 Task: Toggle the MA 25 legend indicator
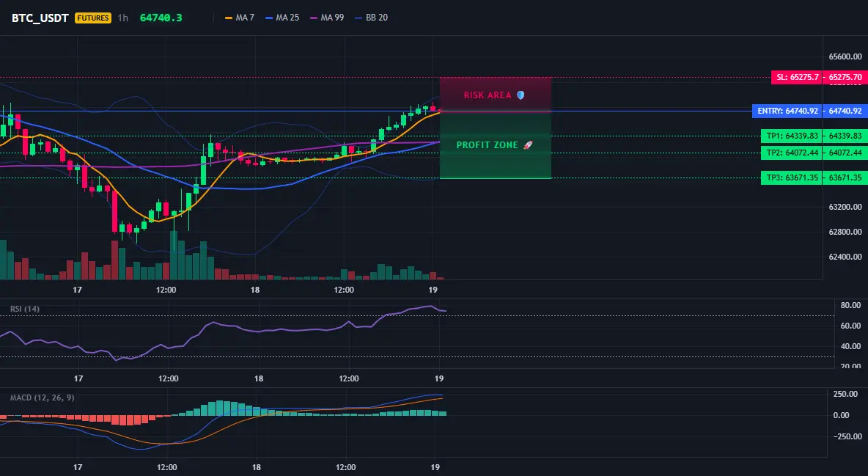(282, 18)
